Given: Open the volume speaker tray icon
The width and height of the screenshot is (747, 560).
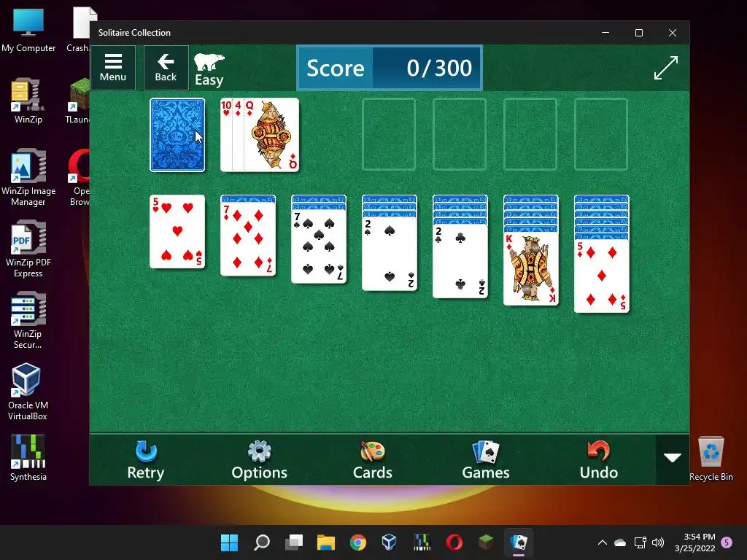Looking at the screenshot, I should tap(658, 542).
